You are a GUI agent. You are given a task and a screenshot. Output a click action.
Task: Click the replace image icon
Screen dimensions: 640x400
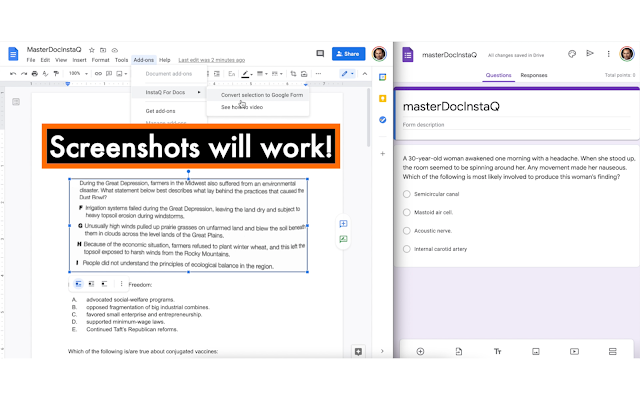tap(304, 74)
